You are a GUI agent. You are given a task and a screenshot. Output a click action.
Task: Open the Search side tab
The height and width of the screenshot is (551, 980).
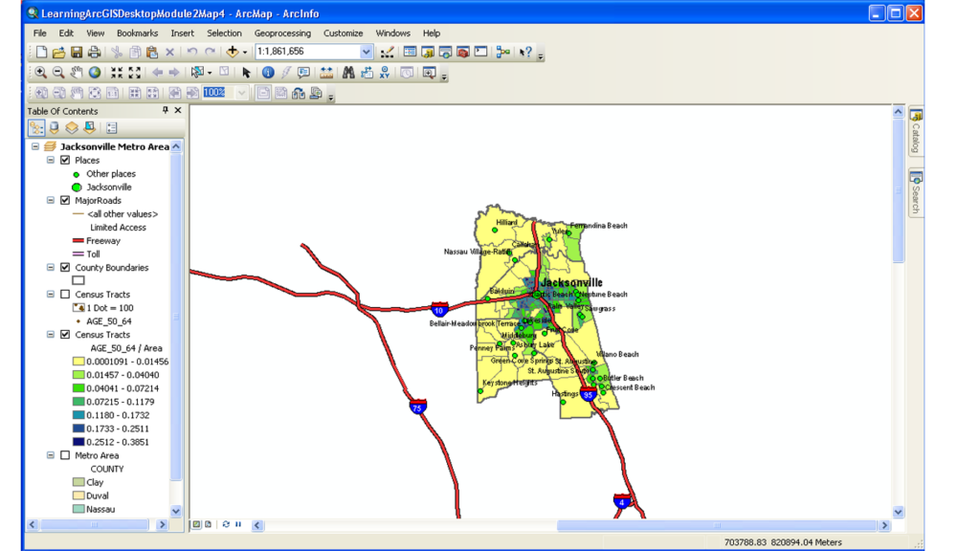(916, 193)
